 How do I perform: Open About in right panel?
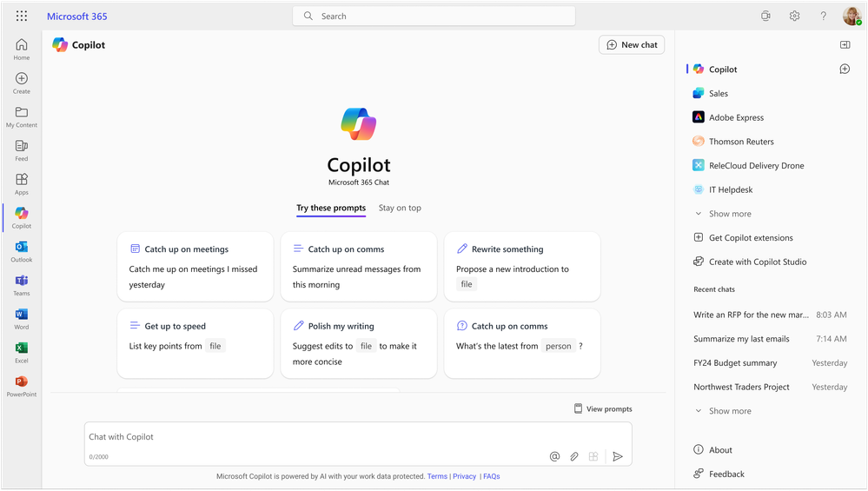tap(713, 449)
